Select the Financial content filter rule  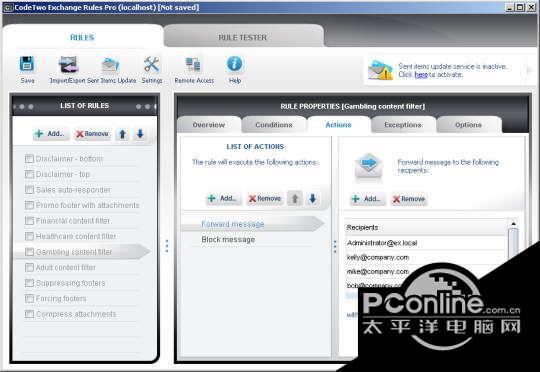tap(73, 221)
